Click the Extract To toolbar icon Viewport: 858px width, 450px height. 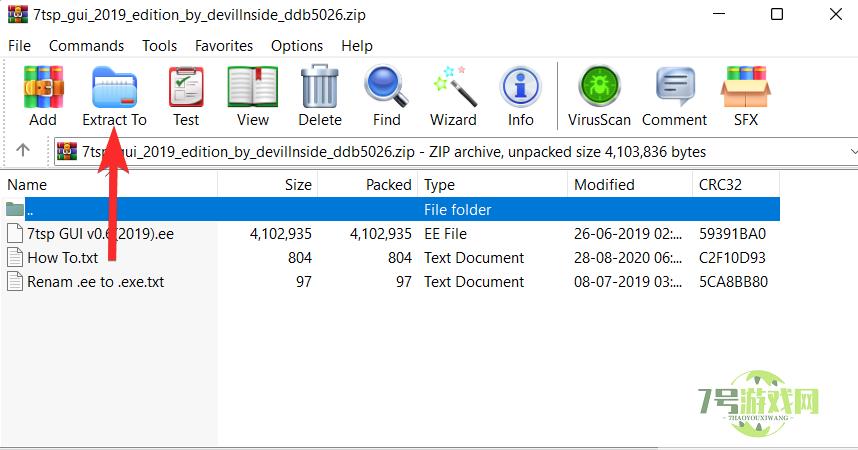point(114,87)
